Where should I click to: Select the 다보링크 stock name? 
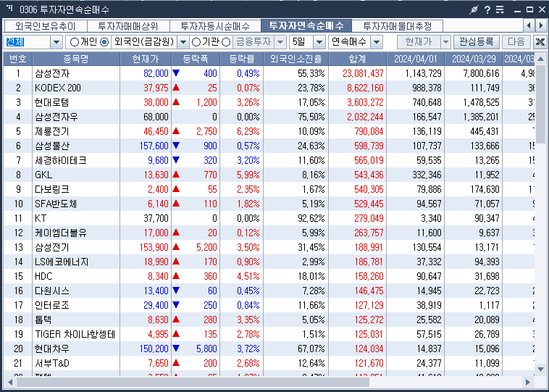[52, 189]
